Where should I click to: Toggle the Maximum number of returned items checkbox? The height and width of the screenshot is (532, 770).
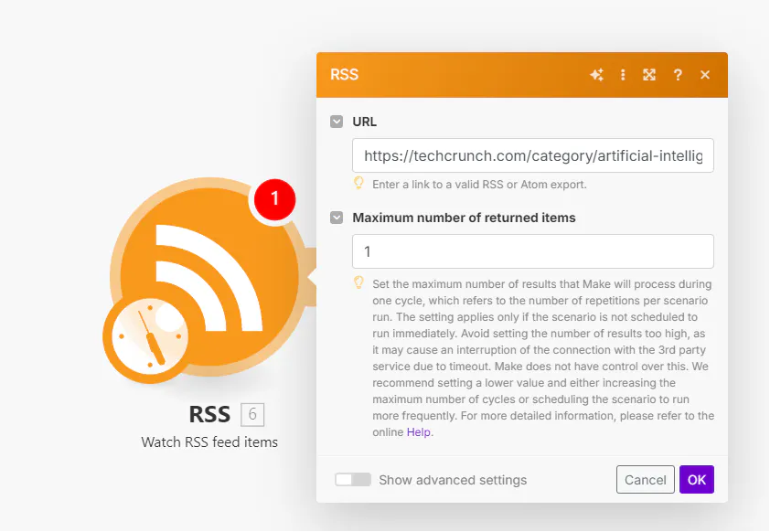point(337,218)
